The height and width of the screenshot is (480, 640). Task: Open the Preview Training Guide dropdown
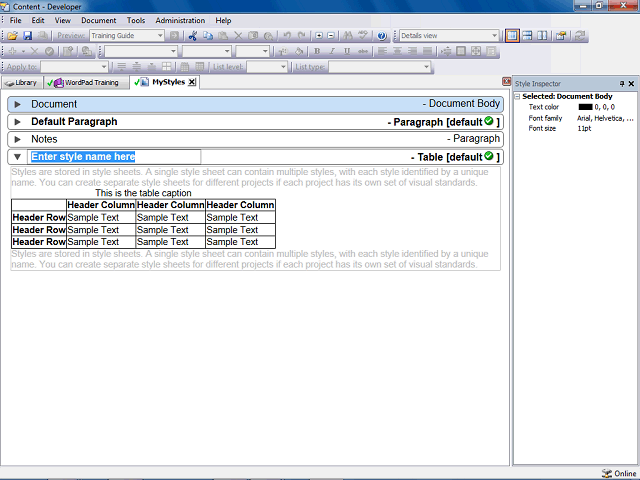coord(160,36)
